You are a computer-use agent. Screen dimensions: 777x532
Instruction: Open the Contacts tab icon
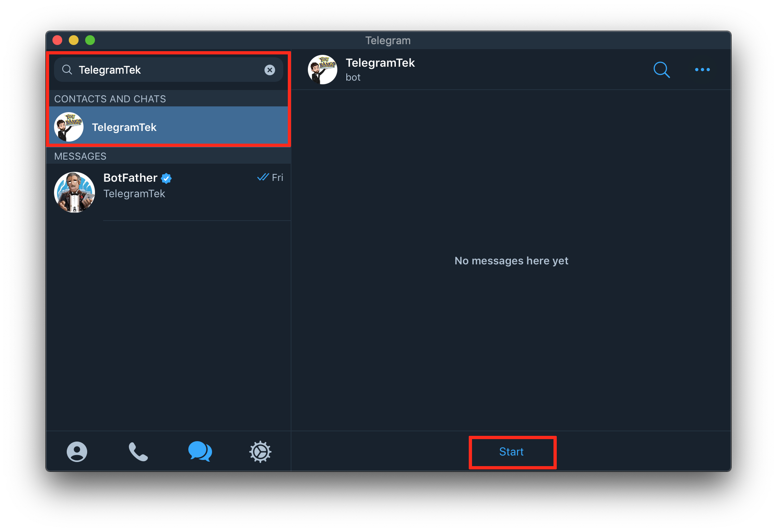[x=77, y=452]
